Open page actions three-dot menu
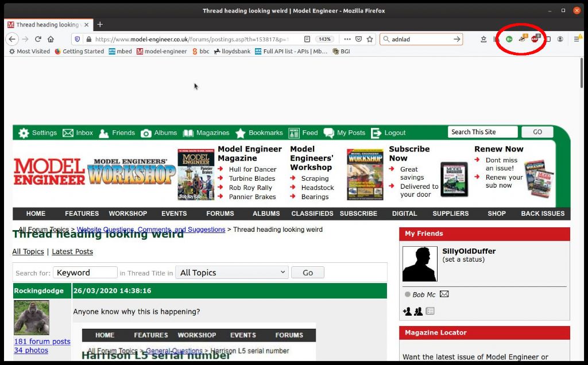588x365 pixels. (347, 39)
